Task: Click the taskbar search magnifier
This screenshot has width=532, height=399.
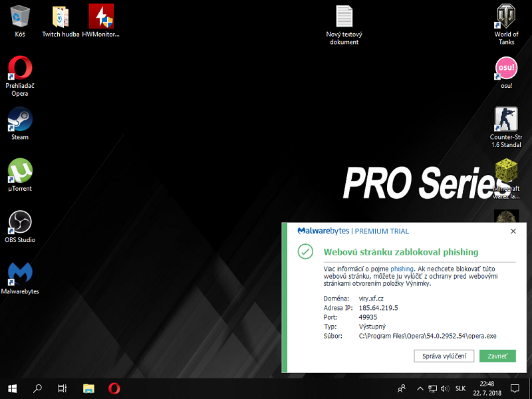Action: 37,388
